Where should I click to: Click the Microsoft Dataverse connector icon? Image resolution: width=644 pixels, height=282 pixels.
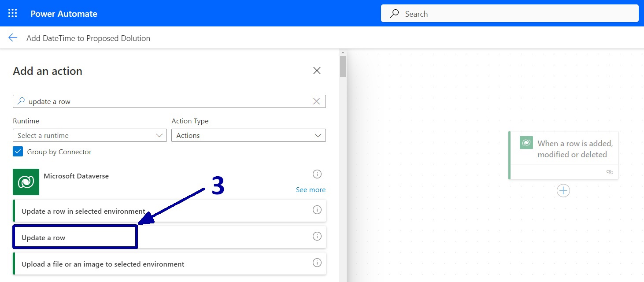coord(26,182)
